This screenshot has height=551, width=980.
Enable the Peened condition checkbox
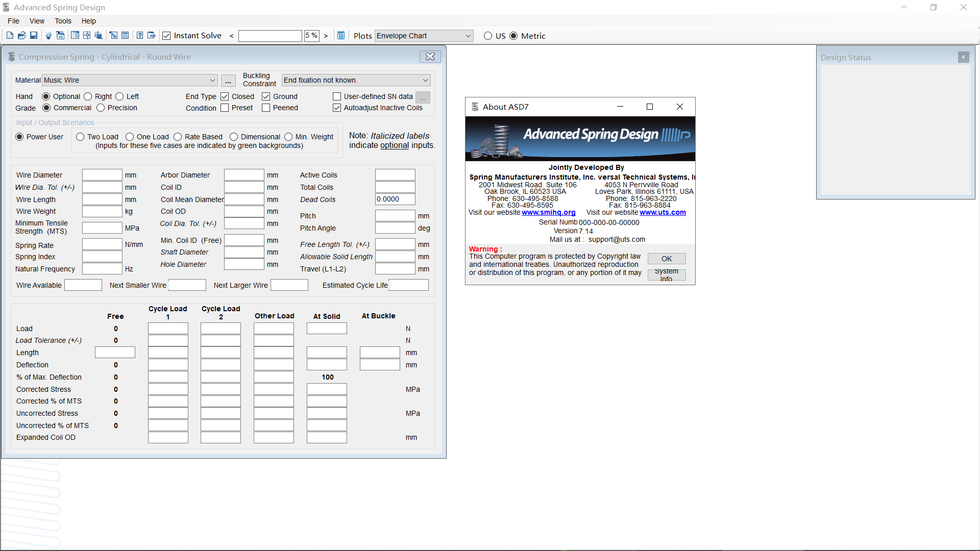click(266, 108)
